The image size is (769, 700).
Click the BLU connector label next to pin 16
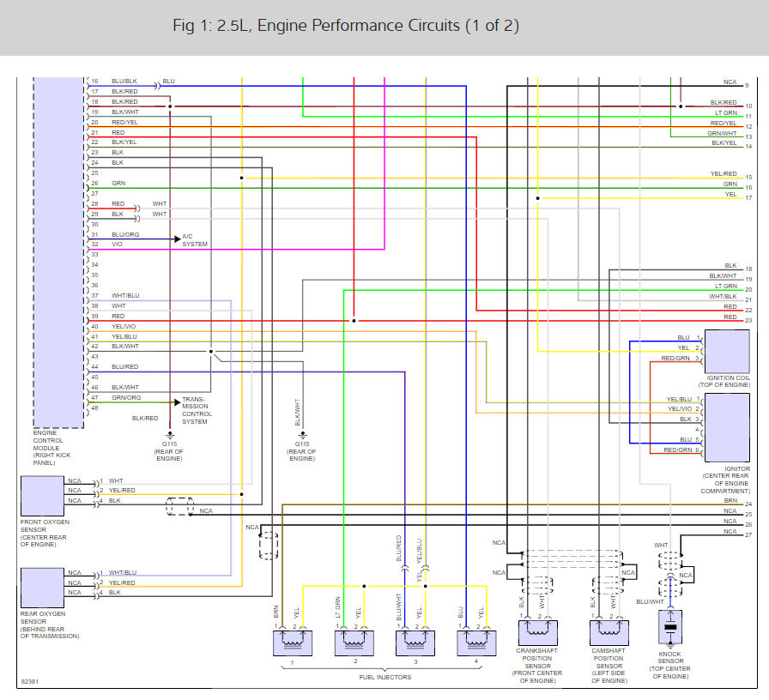[169, 81]
